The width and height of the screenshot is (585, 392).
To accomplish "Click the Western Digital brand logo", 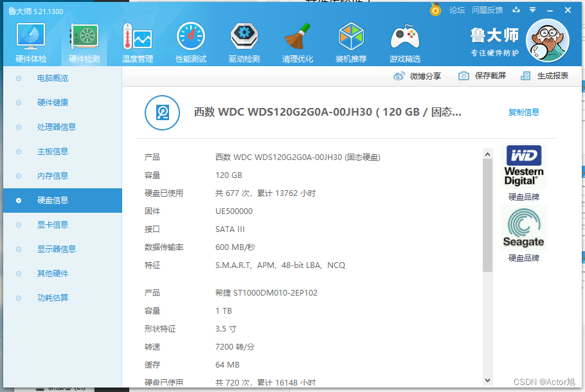I will click(x=524, y=166).
